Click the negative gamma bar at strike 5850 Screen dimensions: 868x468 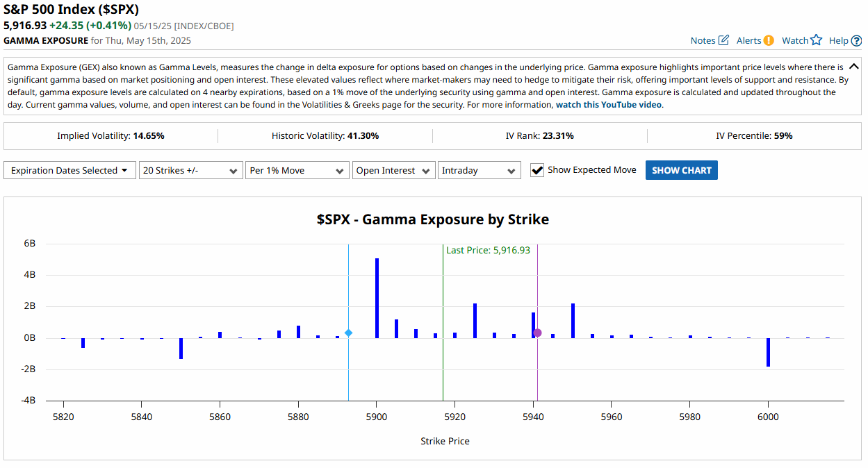point(181,349)
